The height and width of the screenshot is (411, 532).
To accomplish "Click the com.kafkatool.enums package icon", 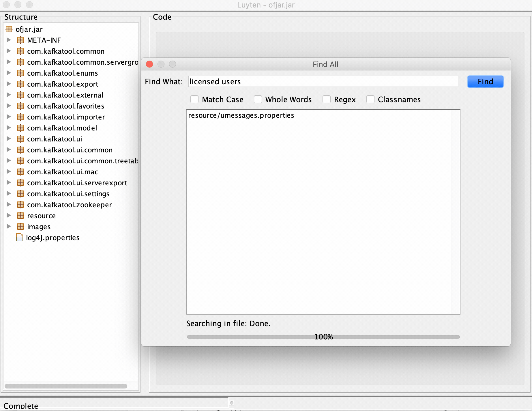I will 20,73.
